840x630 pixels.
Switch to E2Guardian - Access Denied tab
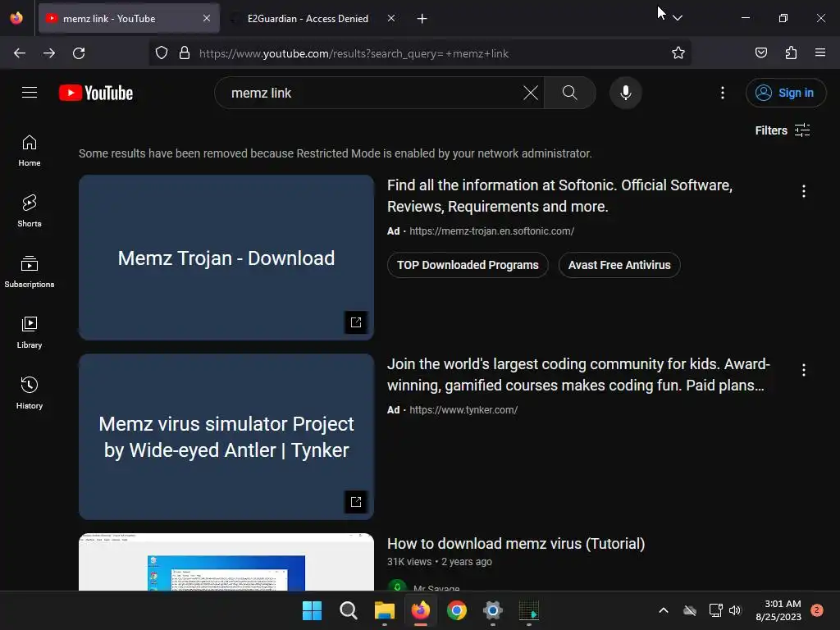coord(308,18)
